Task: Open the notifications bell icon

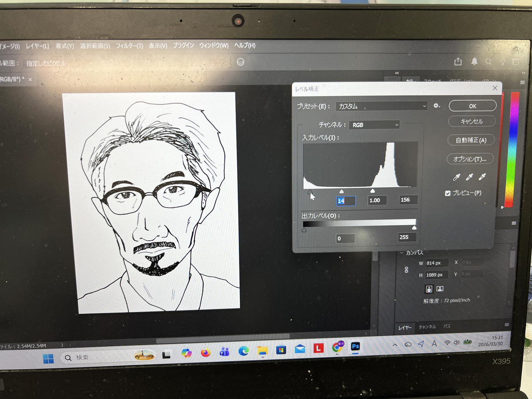Action: click(474, 62)
